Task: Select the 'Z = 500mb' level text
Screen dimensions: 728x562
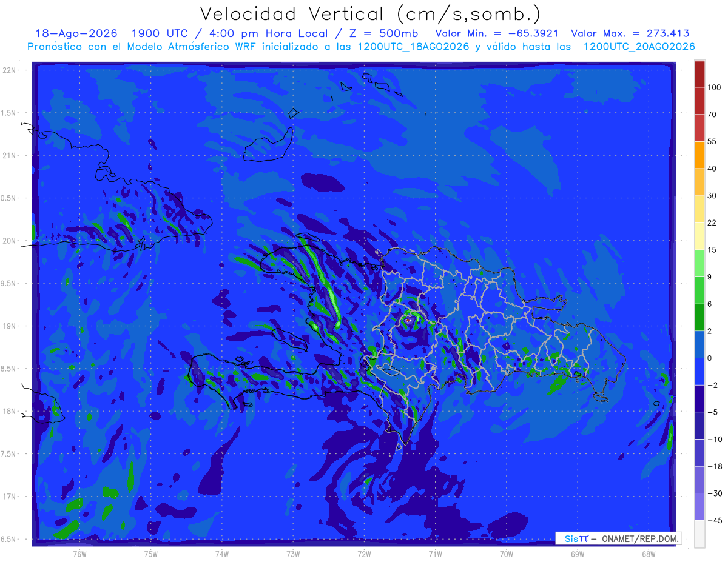Action: 385,33
